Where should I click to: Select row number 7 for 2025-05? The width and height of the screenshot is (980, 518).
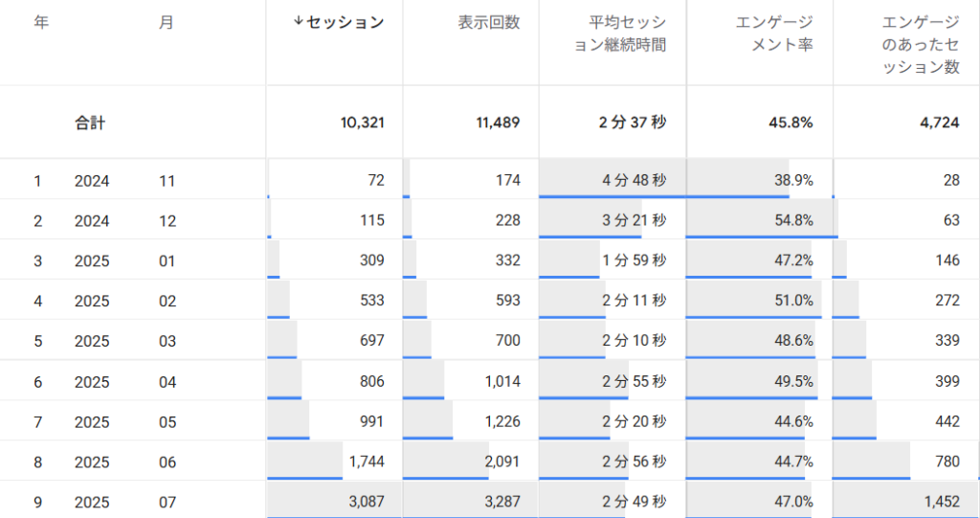(x=37, y=422)
